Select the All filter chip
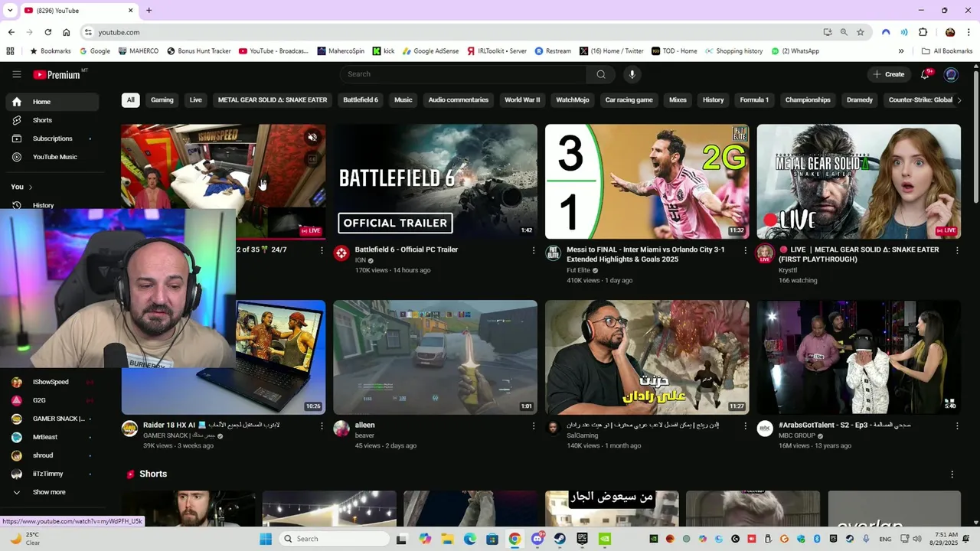Viewport: 980px width, 551px height. [x=131, y=100]
